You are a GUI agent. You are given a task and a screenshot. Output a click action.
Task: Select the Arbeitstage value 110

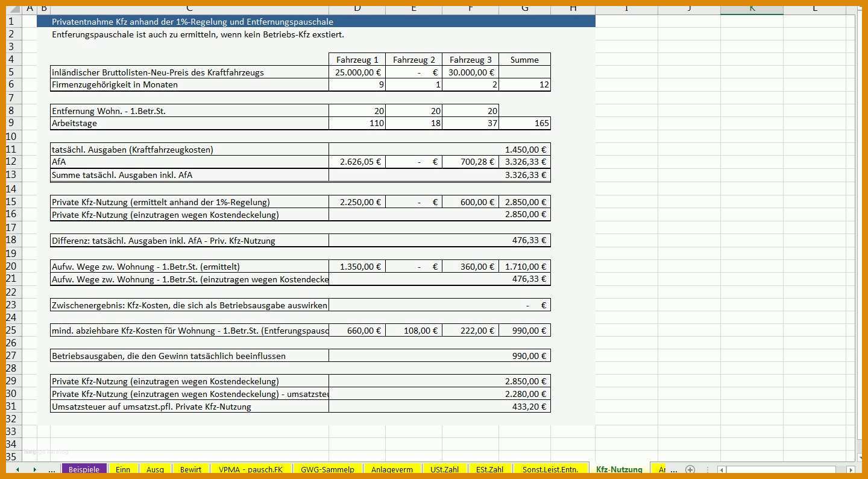[357, 123]
